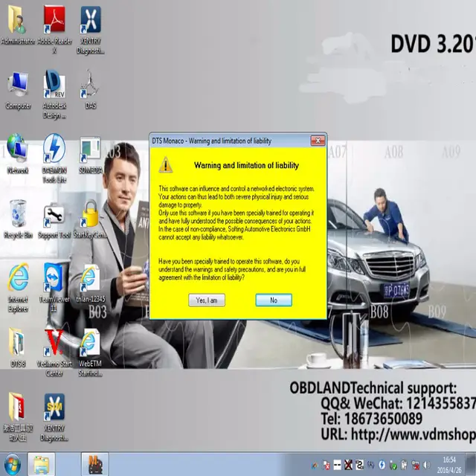Open the taskbar clock showing 16:54
Viewport: 476px width, 476px height.
[x=449, y=465]
